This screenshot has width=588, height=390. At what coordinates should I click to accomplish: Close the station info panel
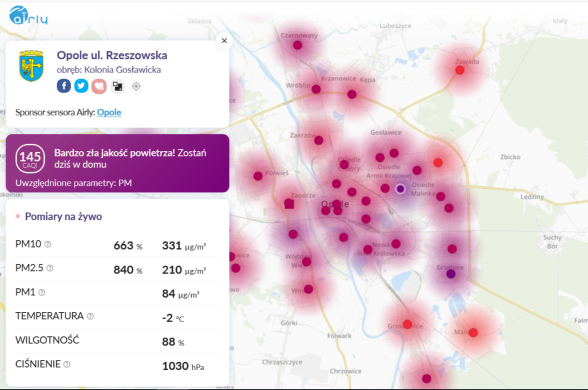pyautogui.click(x=224, y=40)
